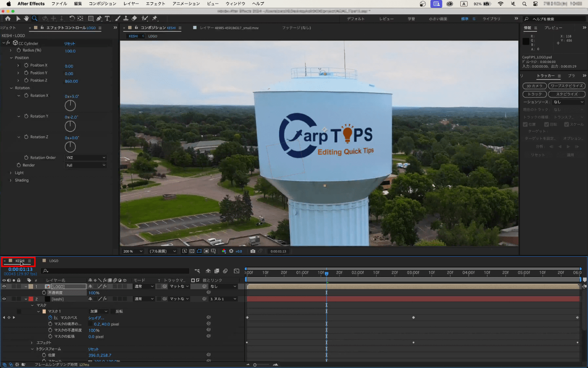
Task: Select the Clone Stamp tool
Action: [125, 18]
